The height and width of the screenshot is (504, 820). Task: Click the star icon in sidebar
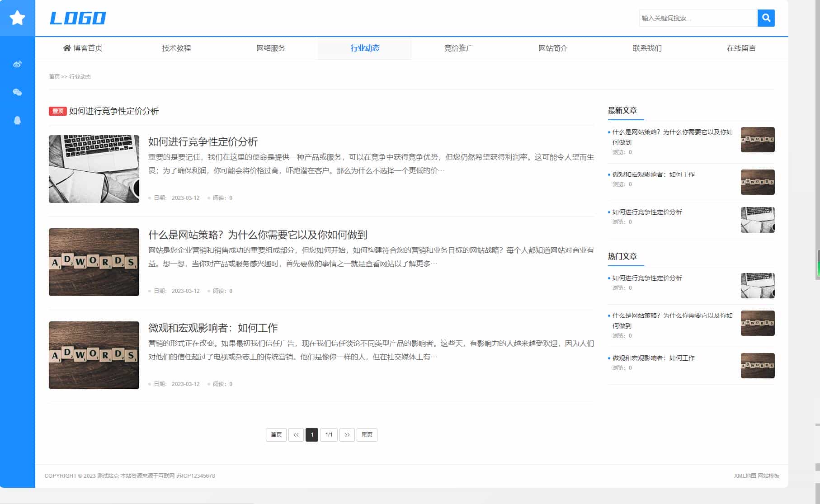[x=17, y=18]
